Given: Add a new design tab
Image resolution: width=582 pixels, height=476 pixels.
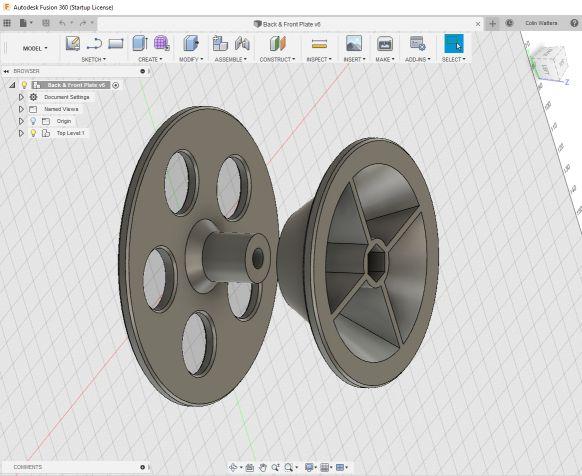Looking at the screenshot, I should (x=493, y=23).
